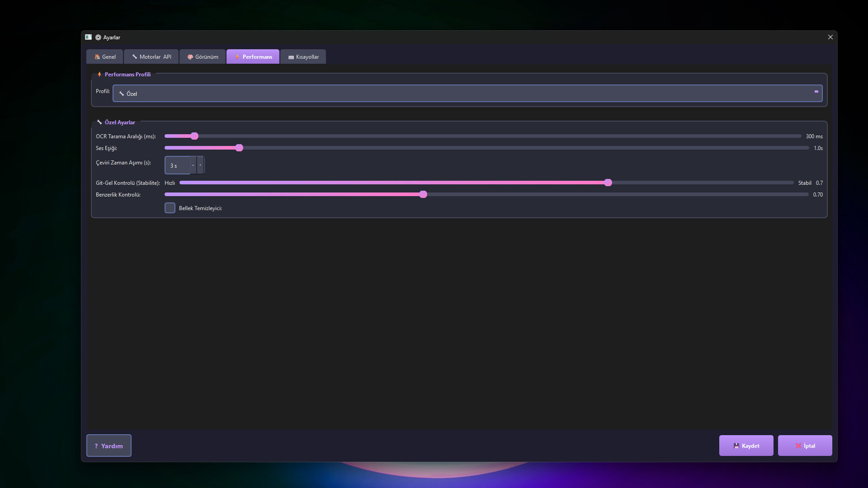Click the keyboard icon on Kısayollar tab
This screenshot has height=488, width=868.
coord(291,57)
